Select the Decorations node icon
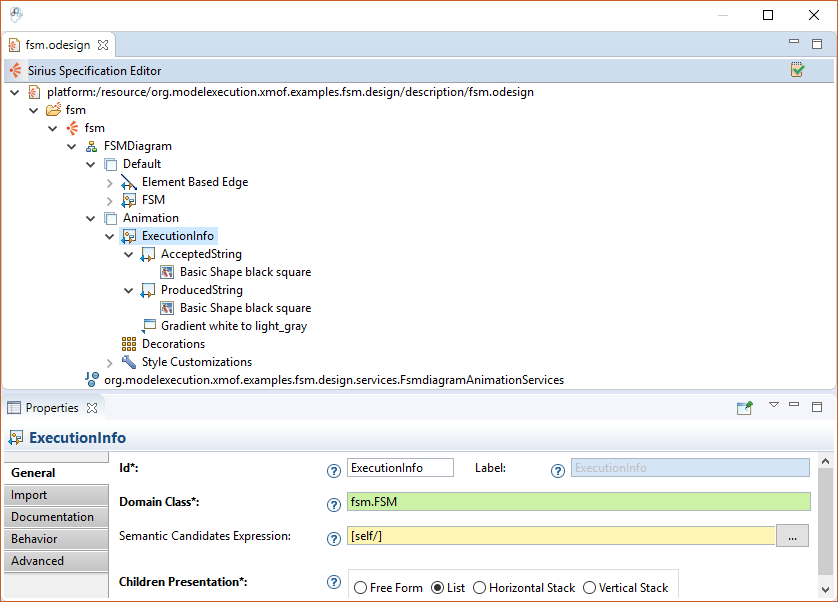The width and height of the screenshot is (838, 602). point(127,343)
